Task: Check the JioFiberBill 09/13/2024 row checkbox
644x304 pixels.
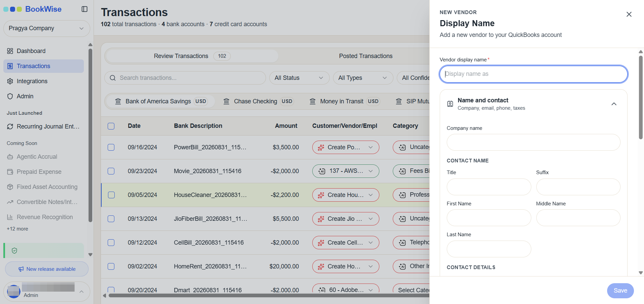Action: [111, 219]
